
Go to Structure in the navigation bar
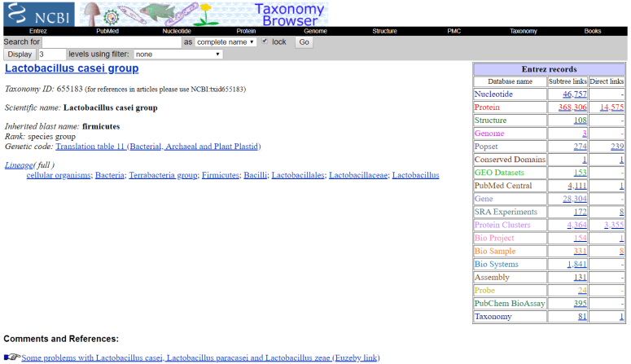(x=384, y=31)
